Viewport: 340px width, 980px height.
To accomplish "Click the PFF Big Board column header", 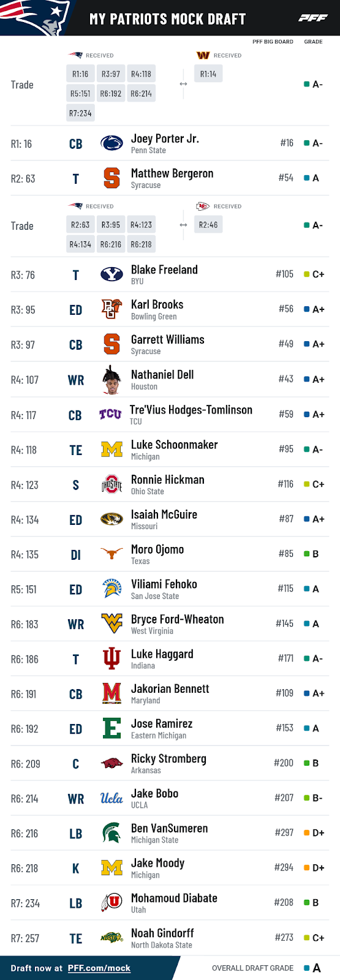I will pos(273,42).
